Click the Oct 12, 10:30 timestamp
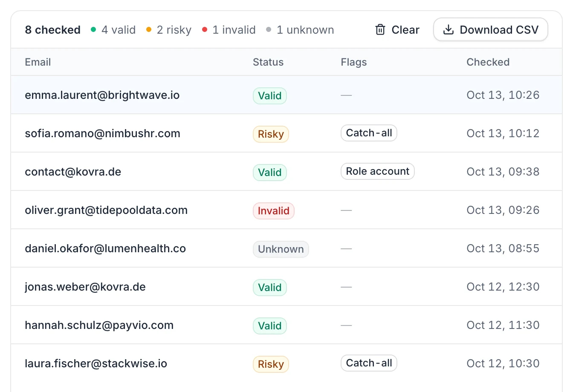The height and width of the screenshot is (392, 573). click(503, 363)
